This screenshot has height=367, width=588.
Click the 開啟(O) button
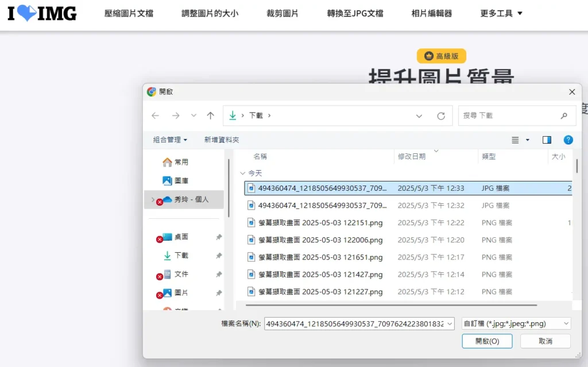pyautogui.click(x=487, y=341)
